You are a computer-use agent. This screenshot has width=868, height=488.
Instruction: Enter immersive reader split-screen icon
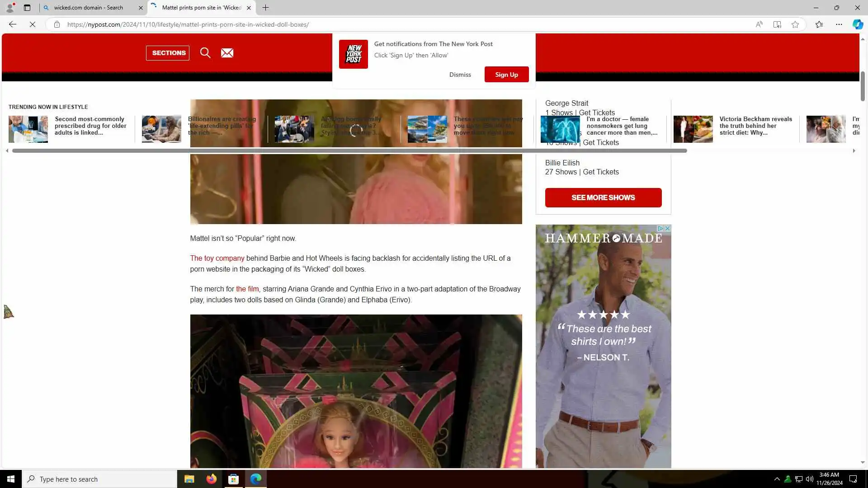[777, 24]
